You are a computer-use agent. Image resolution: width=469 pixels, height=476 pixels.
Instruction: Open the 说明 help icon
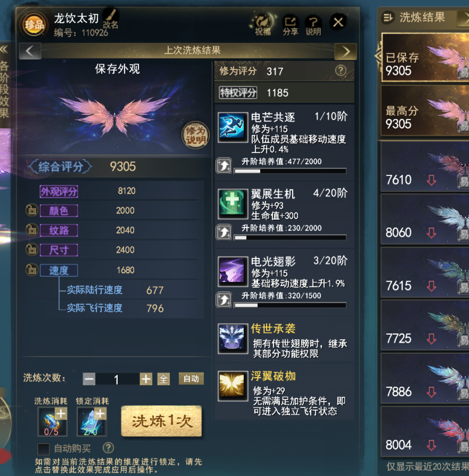[313, 25]
